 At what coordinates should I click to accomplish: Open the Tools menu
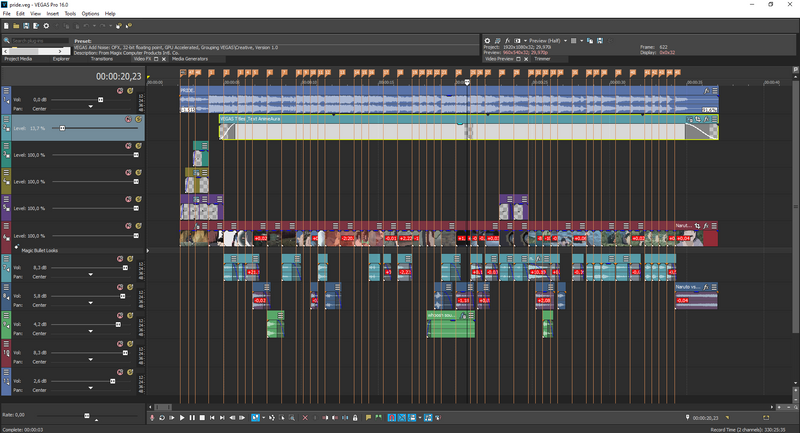pyautogui.click(x=70, y=14)
